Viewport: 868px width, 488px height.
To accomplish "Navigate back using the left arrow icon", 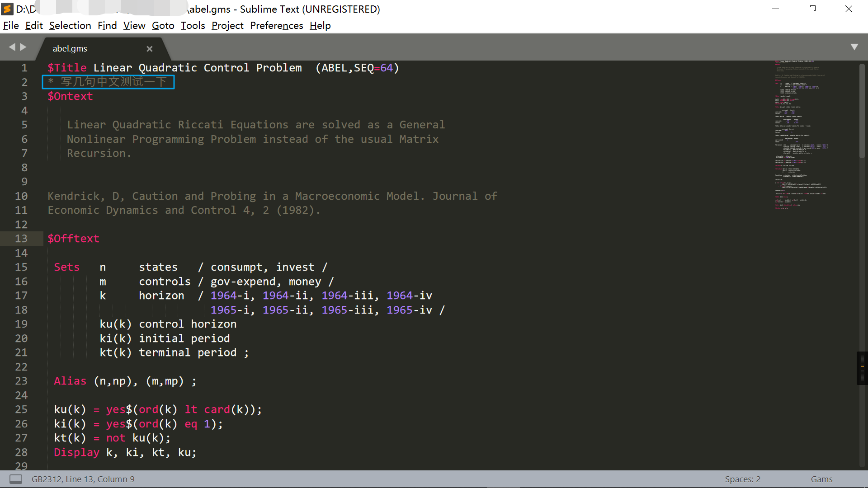I will [x=12, y=47].
